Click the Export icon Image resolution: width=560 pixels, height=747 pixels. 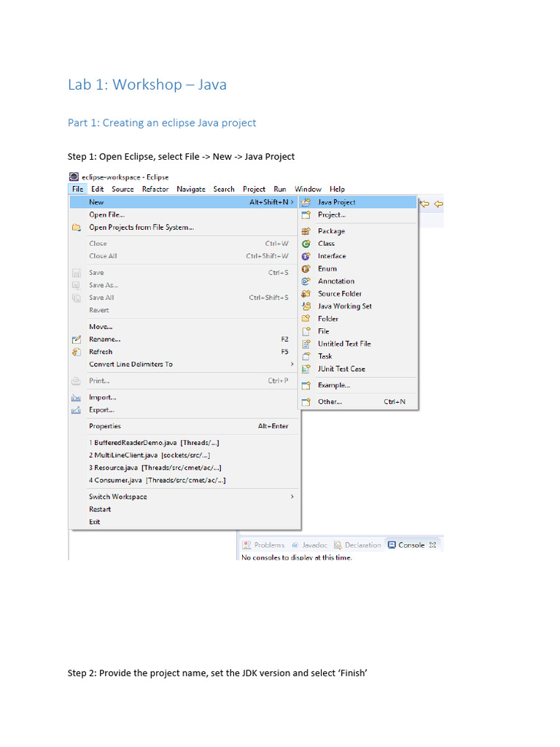pos(76,410)
